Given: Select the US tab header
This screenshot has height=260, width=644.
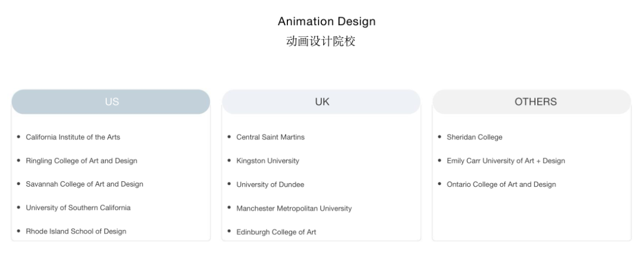Looking at the screenshot, I should pyautogui.click(x=112, y=102).
